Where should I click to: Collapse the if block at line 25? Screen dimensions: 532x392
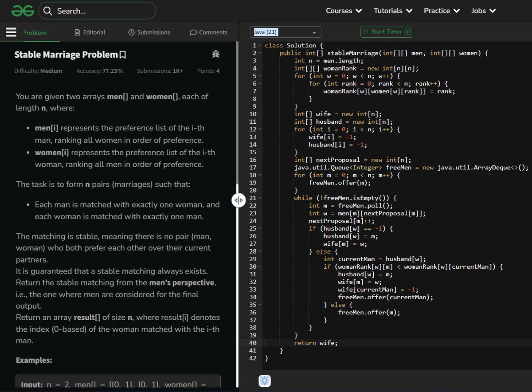click(x=260, y=228)
